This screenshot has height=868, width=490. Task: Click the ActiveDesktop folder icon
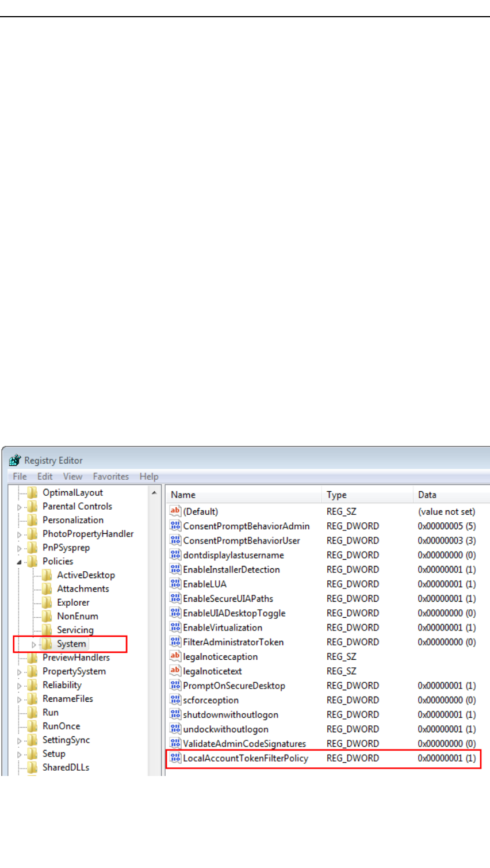[47, 575]
